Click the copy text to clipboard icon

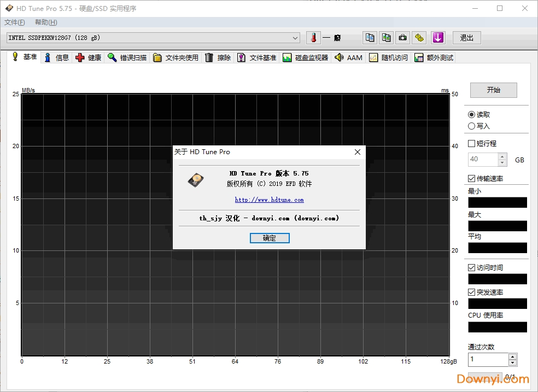[x=370, y=38]
